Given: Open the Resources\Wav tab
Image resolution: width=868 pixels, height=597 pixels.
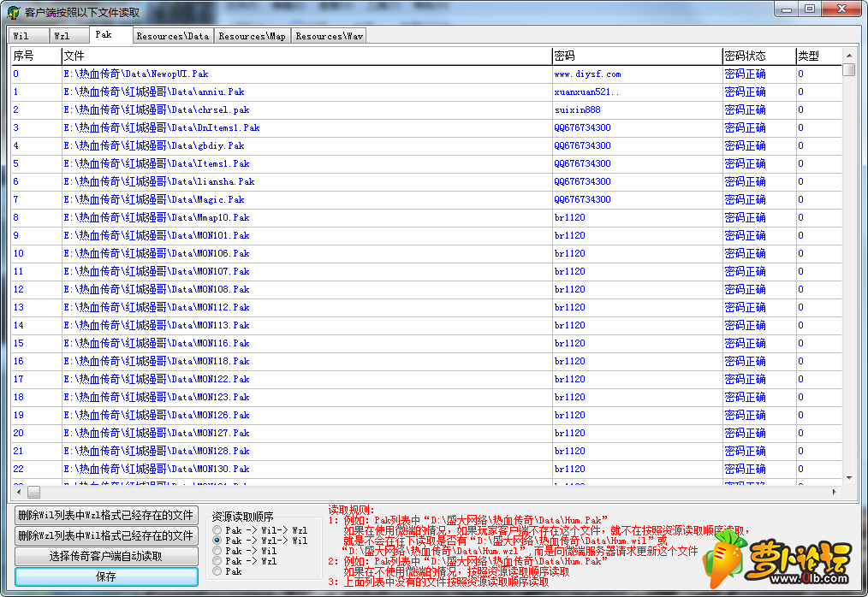Looking at the screenshot, I should pyautogui.click(x=329, y=36).
